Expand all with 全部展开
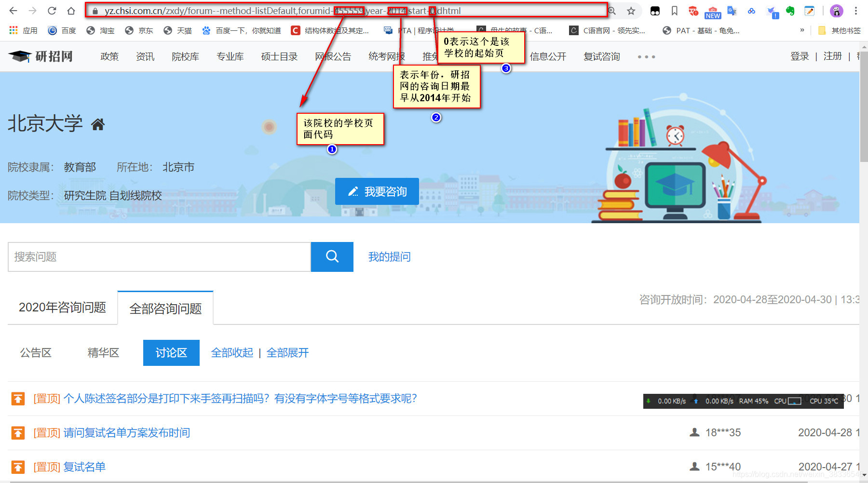Viewport: 868px width, 483px height. 288,353
